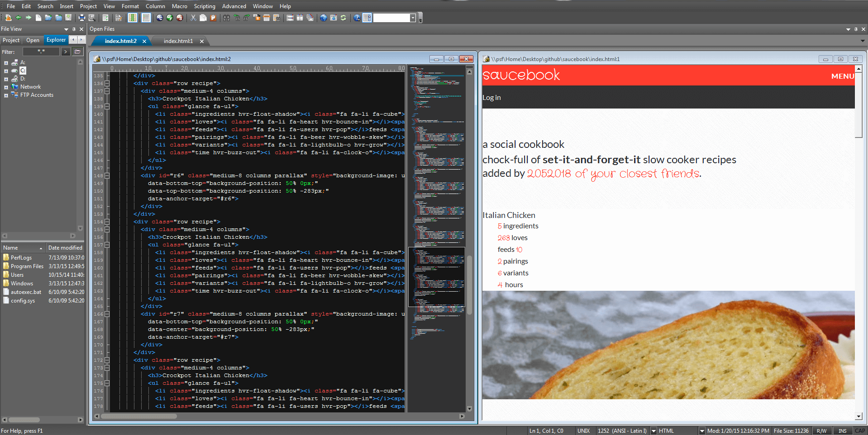Click the tile windows vertically icon
The height and width of the screenshot is (435, 868).
click(x=300, y=18)
